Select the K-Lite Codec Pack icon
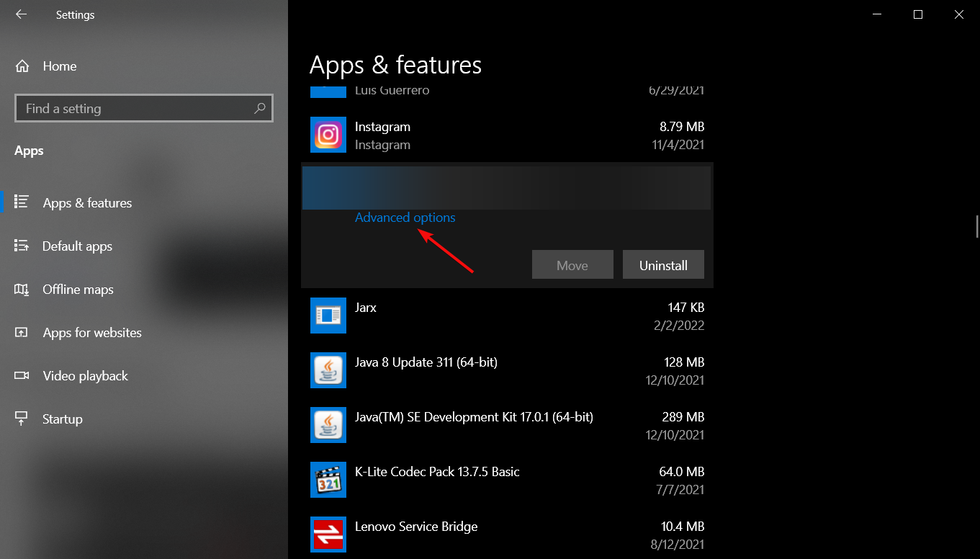Viewport: 980px width, 559px height. (x=328, y=480)
